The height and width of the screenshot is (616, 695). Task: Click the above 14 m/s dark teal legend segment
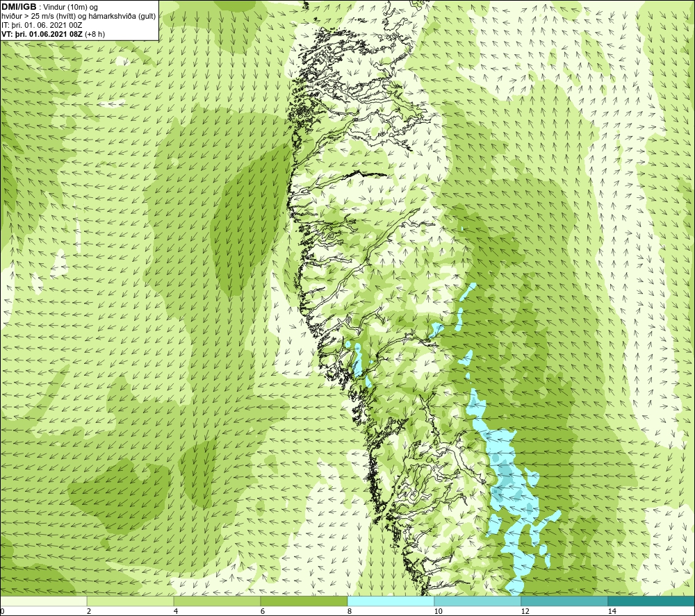tap(652, 601)
